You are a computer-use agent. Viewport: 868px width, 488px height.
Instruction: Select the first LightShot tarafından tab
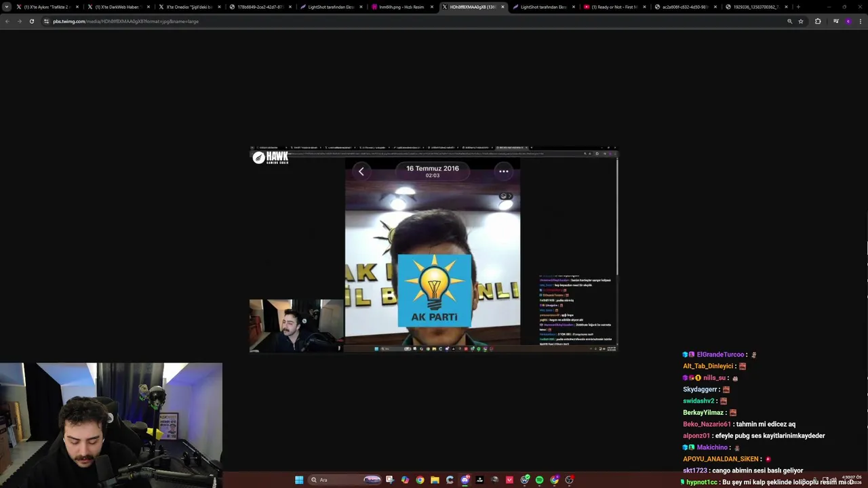(331, 7)
